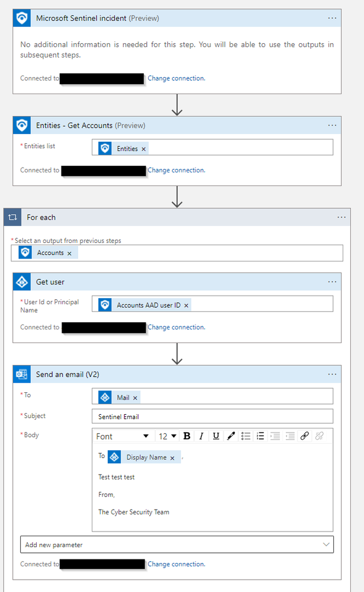Remove the Display Name token from Body
The height and width of the screenshot is (592, 364).
tap(172, 458)
